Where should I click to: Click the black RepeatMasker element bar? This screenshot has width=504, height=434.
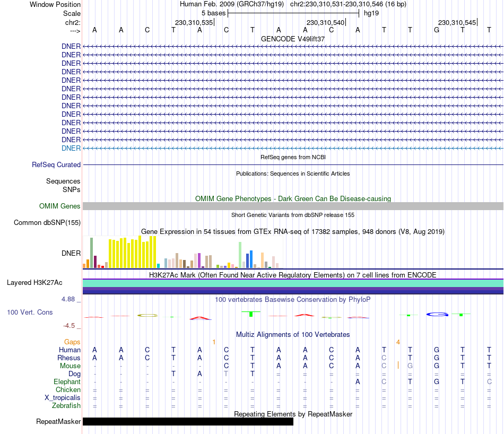coord(188,421)
